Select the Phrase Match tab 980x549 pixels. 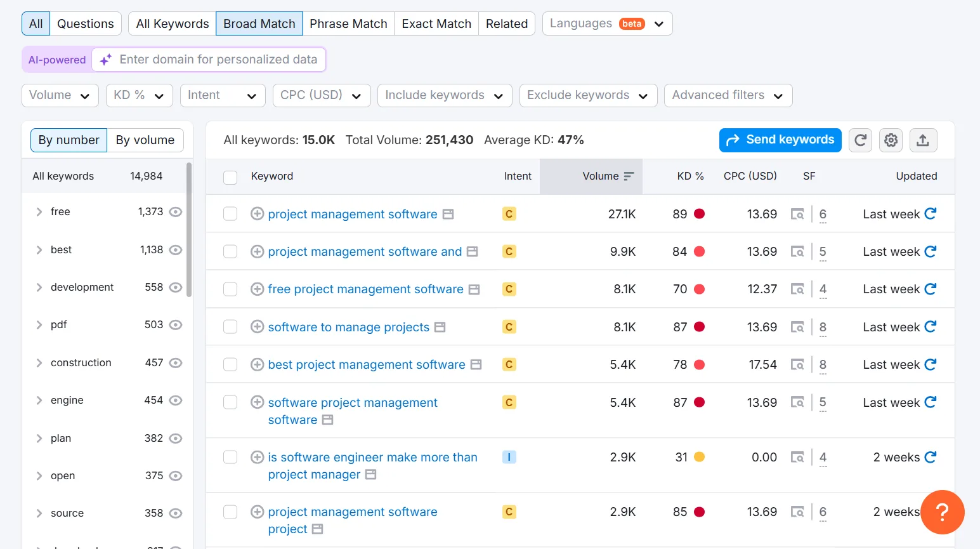[348, 24]
